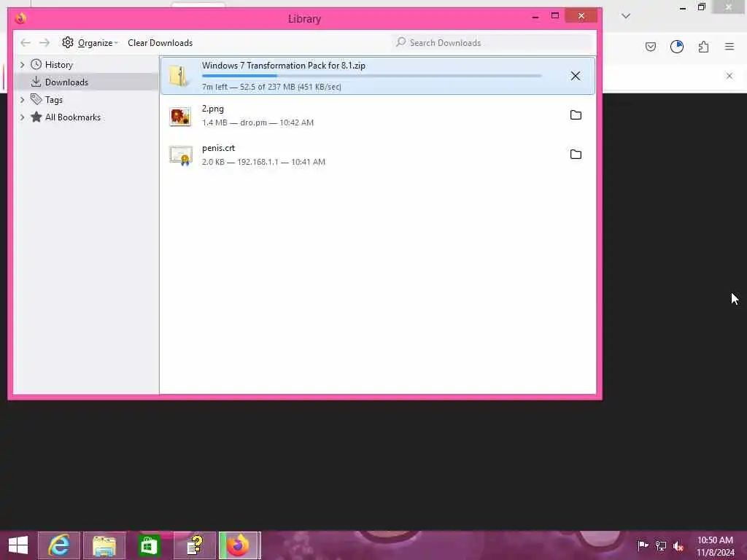Viewport: 747px width, 560px height.
Task: Click the back arrow in Library toolbar
Action: 26,43
